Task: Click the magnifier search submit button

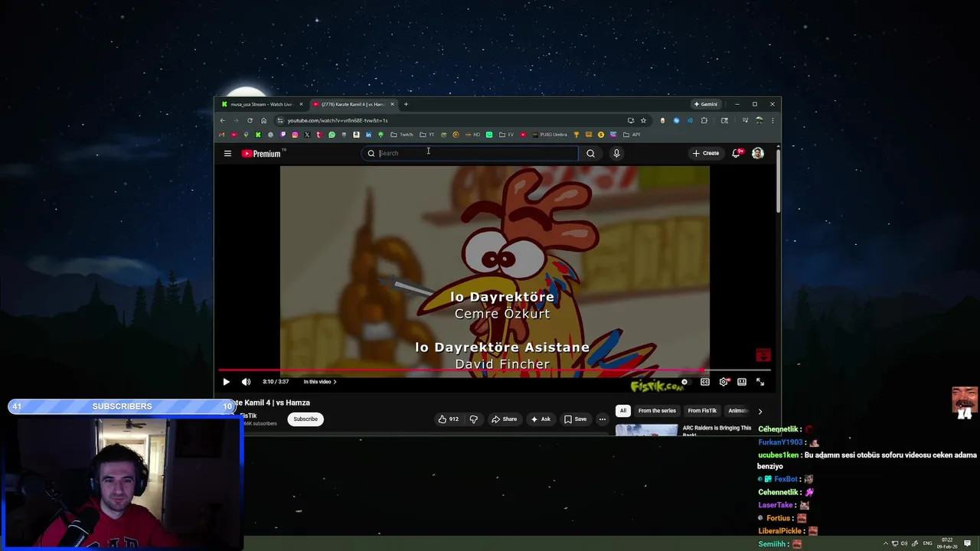Action: click(590, 153)
